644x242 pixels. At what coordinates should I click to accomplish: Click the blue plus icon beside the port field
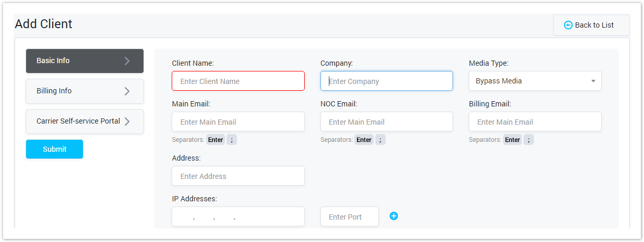pyautogui.click(x=393, y=216)
